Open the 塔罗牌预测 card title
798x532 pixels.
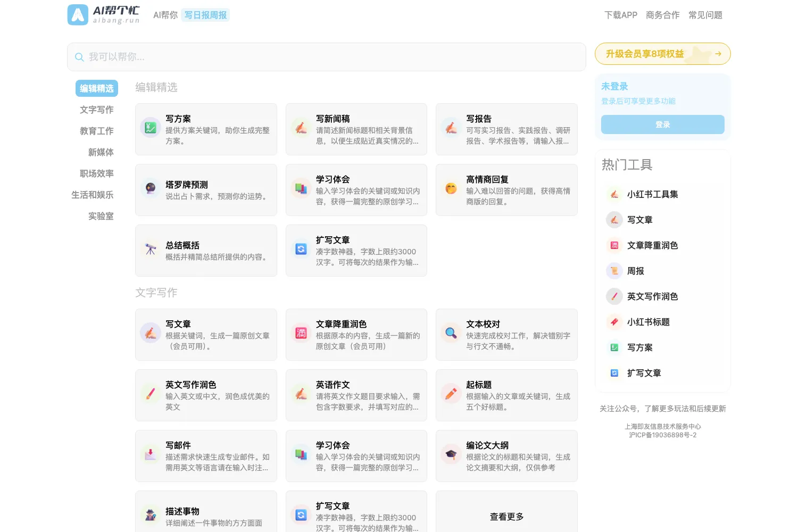[x=187, y=185]
